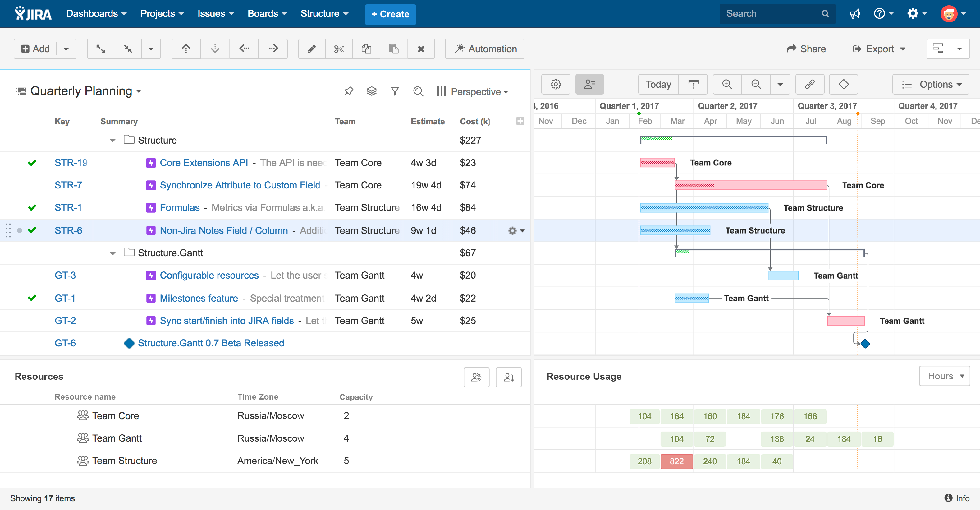
Task: Open the user avatar profile menu
Action: (953, 14)
